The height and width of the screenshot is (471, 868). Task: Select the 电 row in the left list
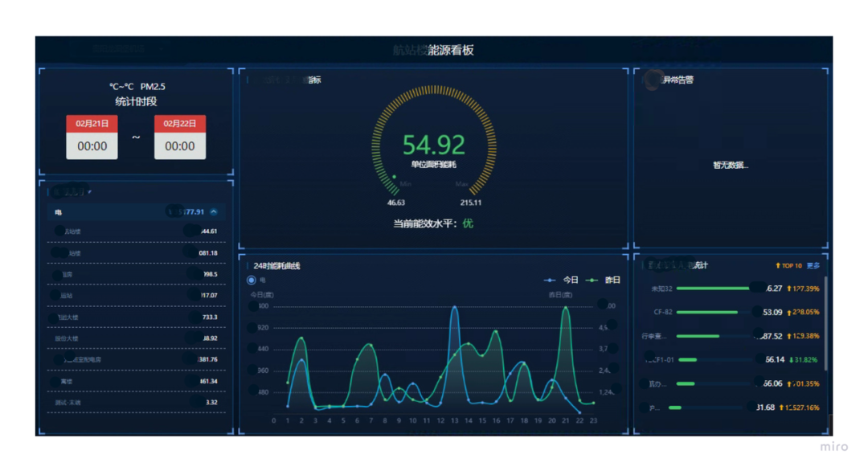(136, 212)
